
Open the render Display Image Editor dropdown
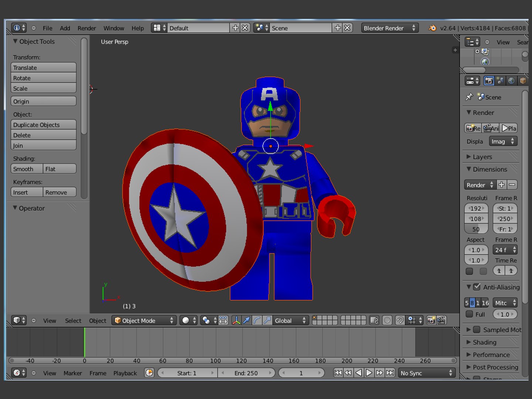pyautogui.click(x=503, y=141)
